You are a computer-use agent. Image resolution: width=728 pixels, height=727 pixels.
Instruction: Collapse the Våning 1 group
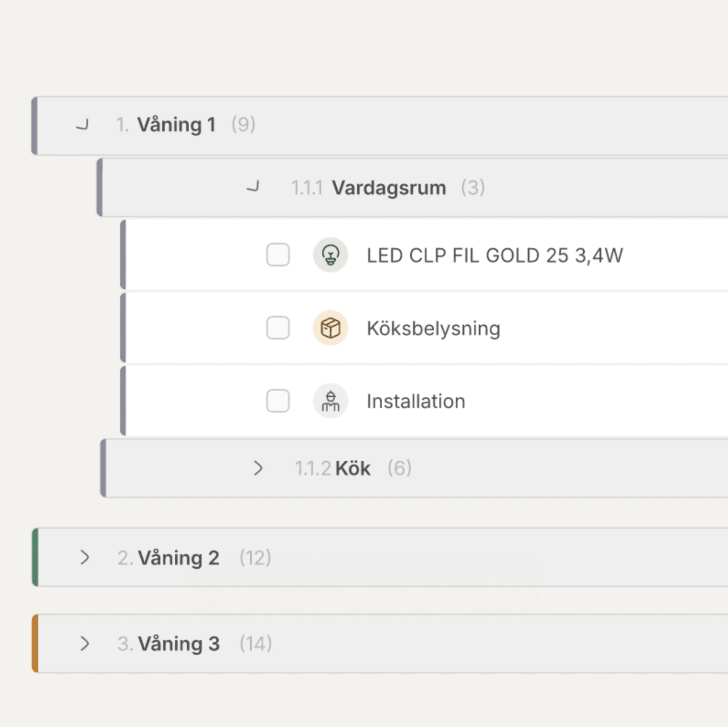click(x=82, y=124)
